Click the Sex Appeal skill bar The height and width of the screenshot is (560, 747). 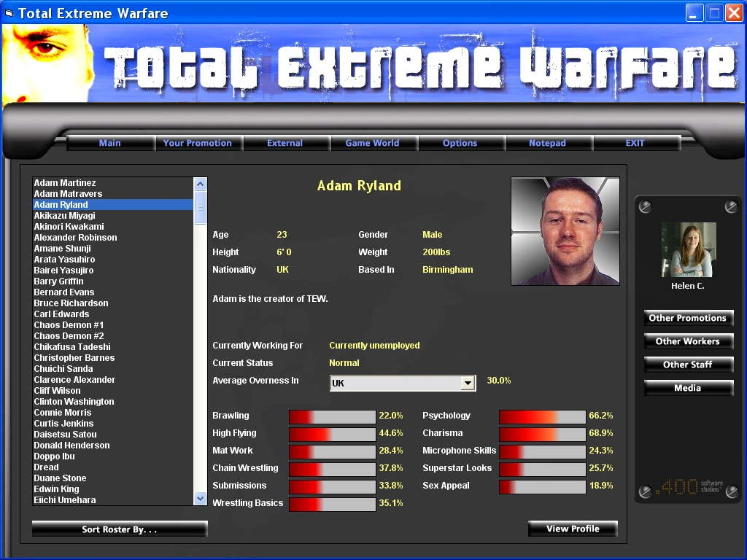(542, 486)
